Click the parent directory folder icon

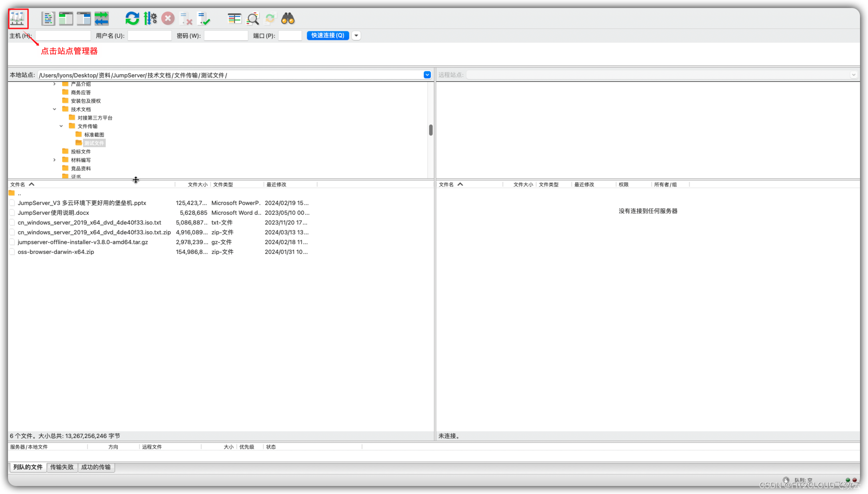pos(12,193)
